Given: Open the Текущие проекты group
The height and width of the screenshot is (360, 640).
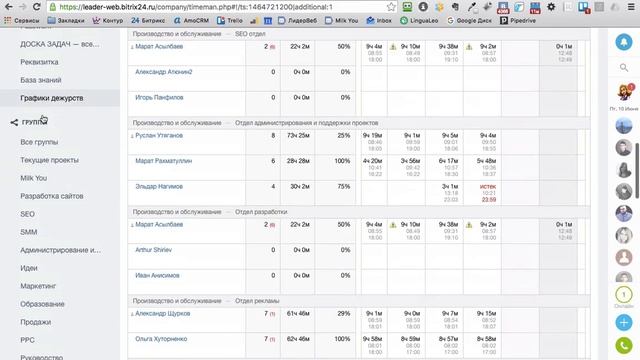Looking at the screenshot, I should (49, 160).
